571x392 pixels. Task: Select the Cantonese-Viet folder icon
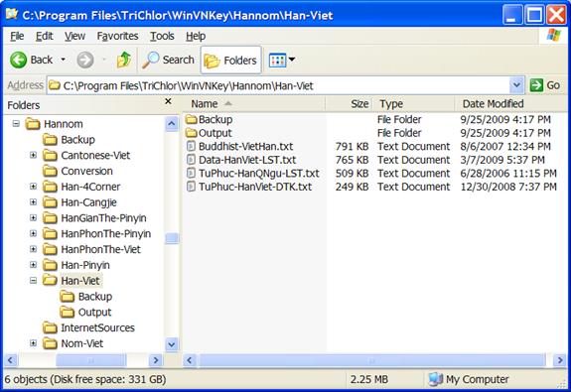point(50,155)
